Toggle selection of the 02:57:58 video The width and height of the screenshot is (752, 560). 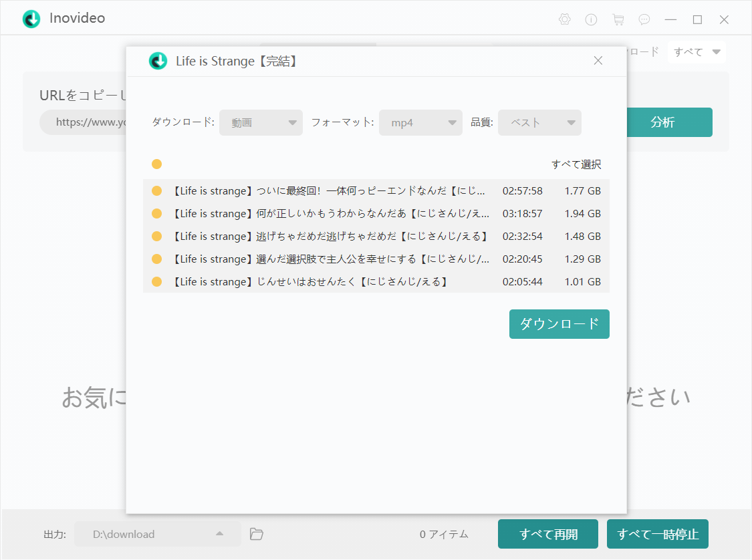[x=157, y=191]
